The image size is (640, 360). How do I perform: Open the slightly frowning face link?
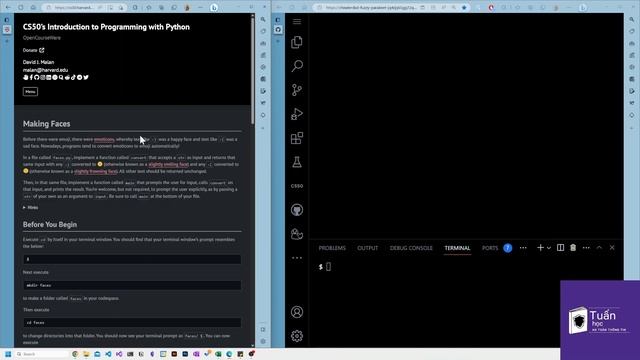[x=96, y=171]
